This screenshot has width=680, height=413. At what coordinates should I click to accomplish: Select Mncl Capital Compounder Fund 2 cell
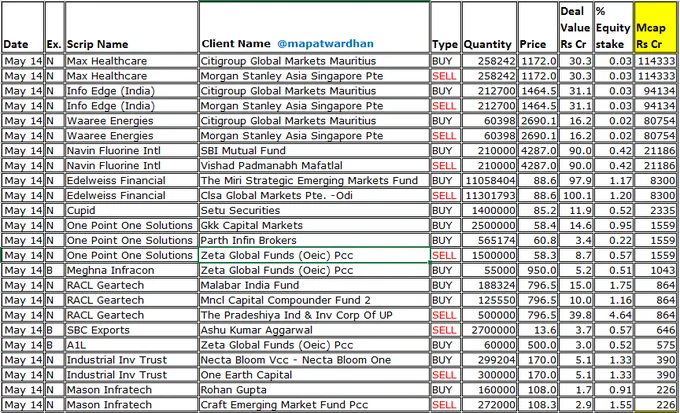[x=314, y=300]
